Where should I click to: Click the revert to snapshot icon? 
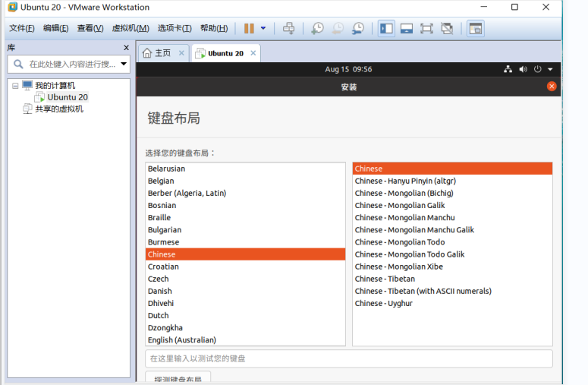[x=338, y=29]
